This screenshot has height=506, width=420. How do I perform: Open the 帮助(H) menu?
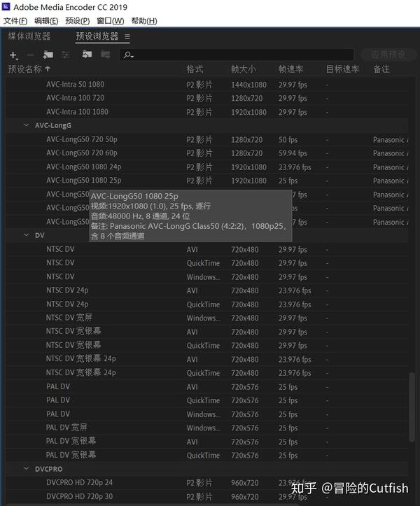[144, 21]
